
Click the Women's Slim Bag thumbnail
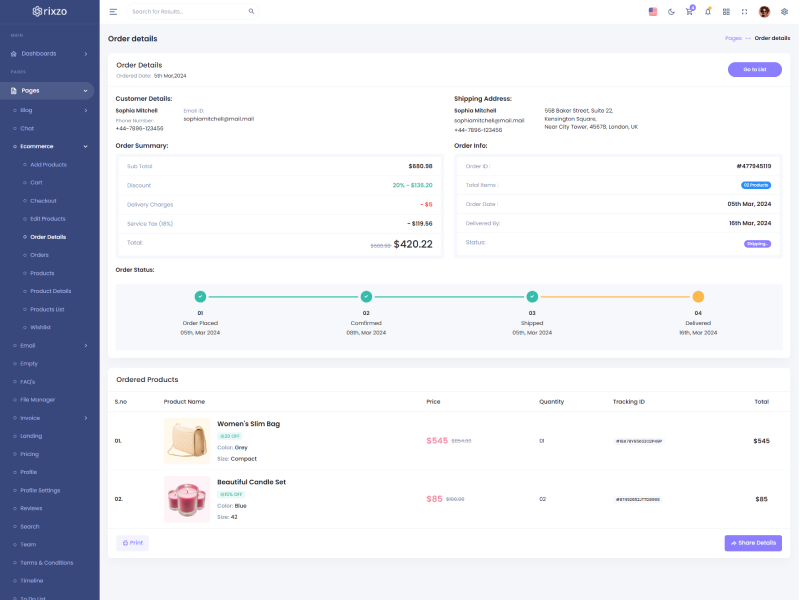[187, 441]
